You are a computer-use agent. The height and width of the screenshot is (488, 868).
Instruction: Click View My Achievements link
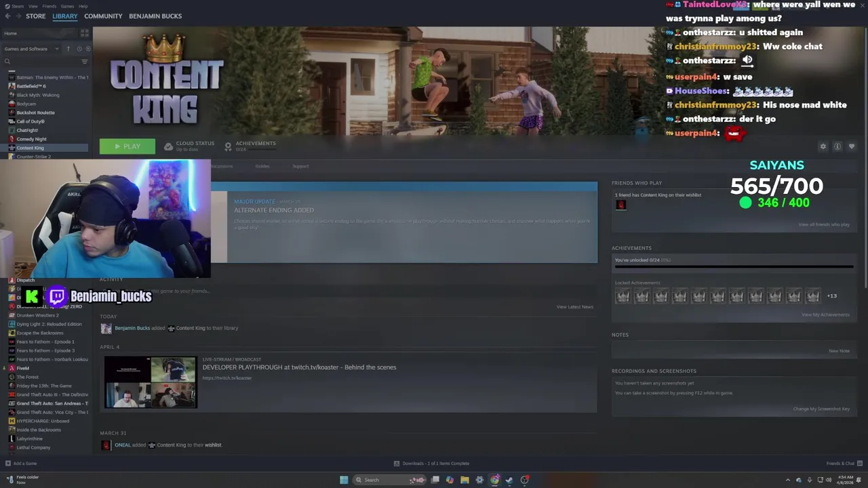(825, 314)
